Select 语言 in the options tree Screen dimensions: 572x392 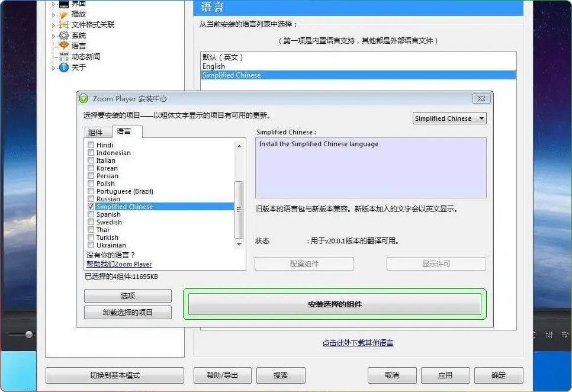[79, 46]
